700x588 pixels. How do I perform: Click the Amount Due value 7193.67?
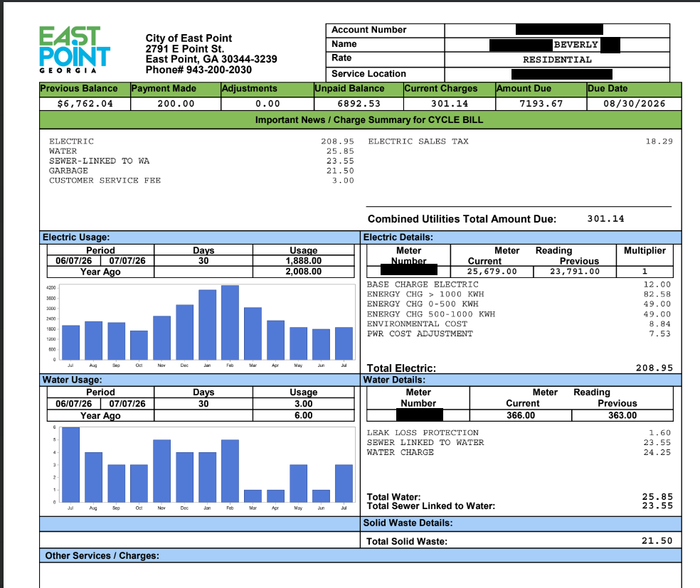coord(541,104)
